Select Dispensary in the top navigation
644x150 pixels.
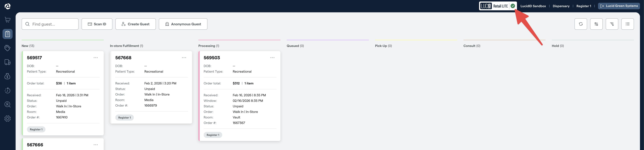[x=561, y=6]
